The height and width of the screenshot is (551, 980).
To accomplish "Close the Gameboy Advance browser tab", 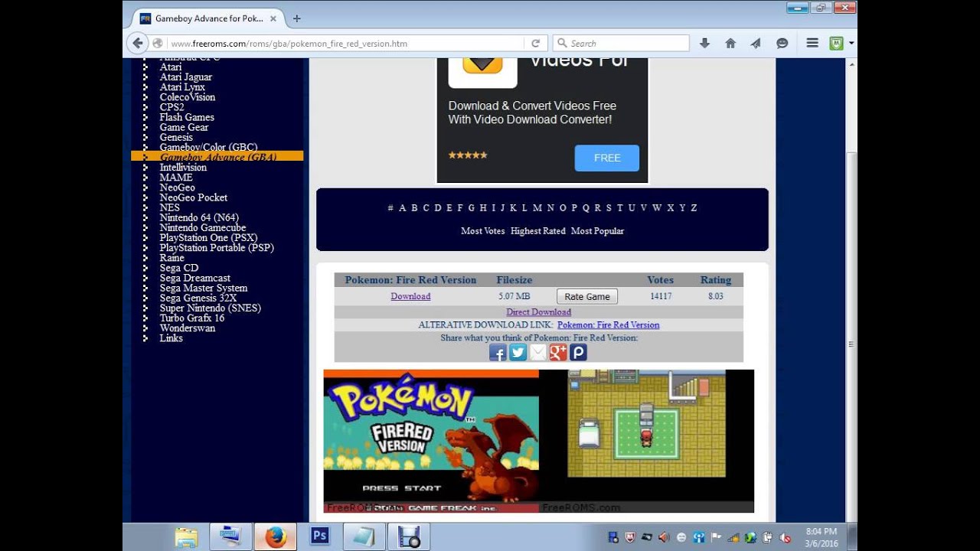I will pyautogui.click(x=273, y=18).
